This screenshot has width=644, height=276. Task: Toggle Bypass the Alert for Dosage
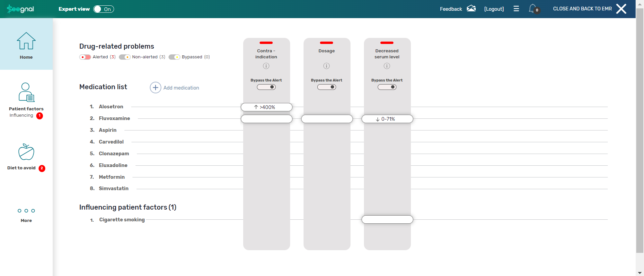coord(327,87)
